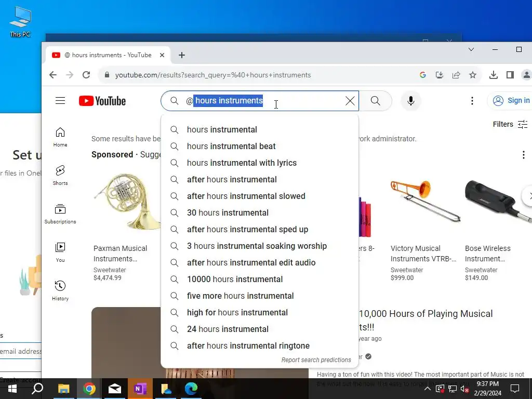Select the hours instruments YouTube tab
The image size is (532, 399).
(x=108, y=55)
